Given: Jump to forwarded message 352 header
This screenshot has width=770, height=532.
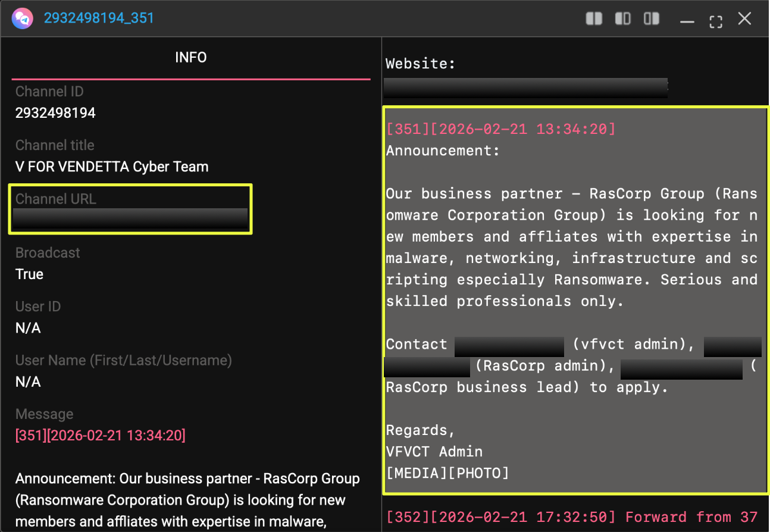Looking at the screenshot, I should coord(571,517).
